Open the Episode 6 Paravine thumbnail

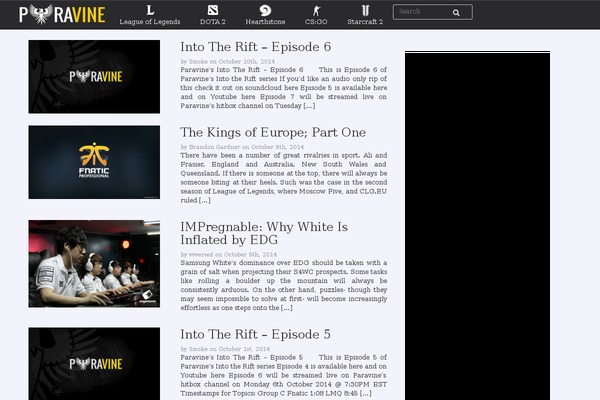(94, 77)
